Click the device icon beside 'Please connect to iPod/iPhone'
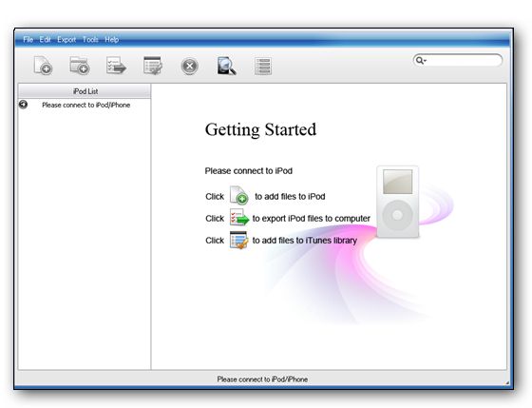Viewport: 532px width, 408px height. [x=24, y=105]
